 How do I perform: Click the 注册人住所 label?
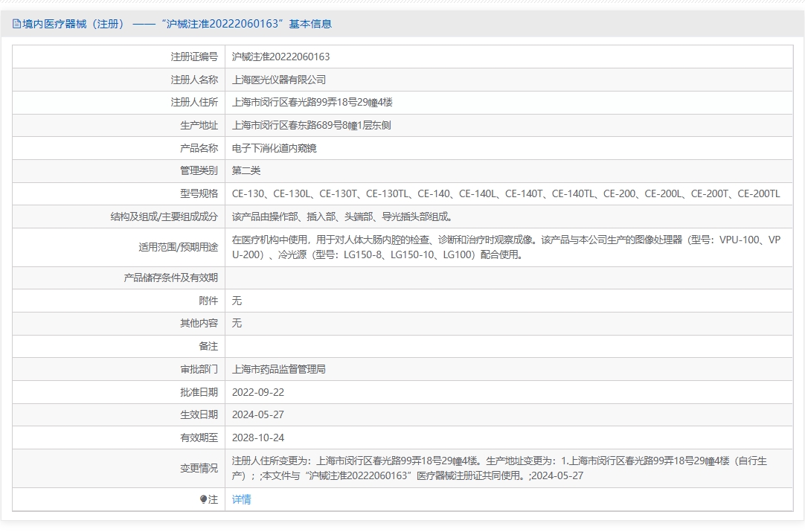(194, 102)
